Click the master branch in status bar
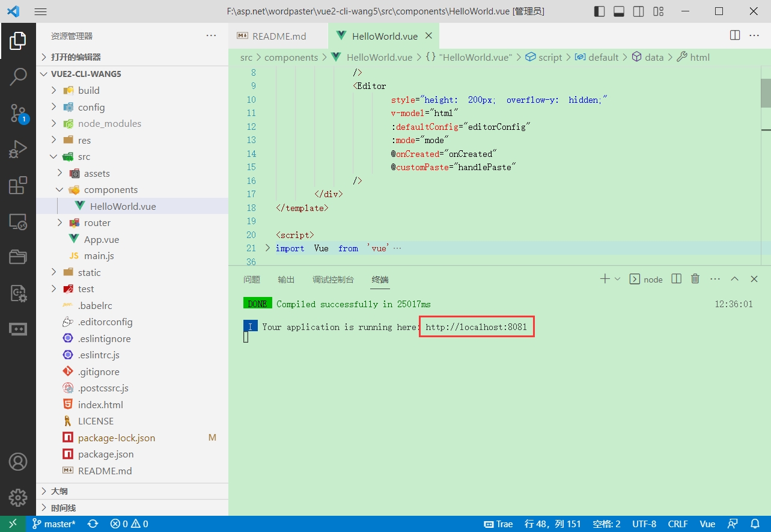The width and height of the screenshot is (771, 532). (x=54, y=524)
